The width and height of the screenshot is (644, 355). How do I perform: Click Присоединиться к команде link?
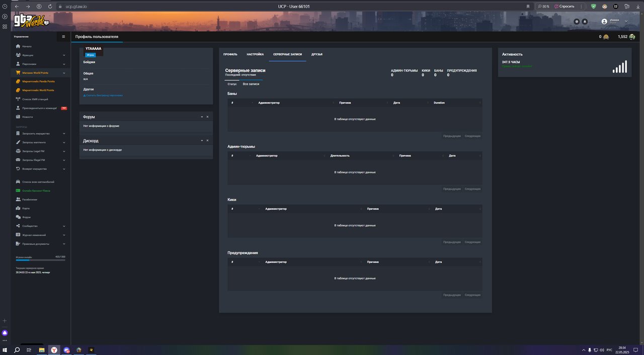click(41, 108)
